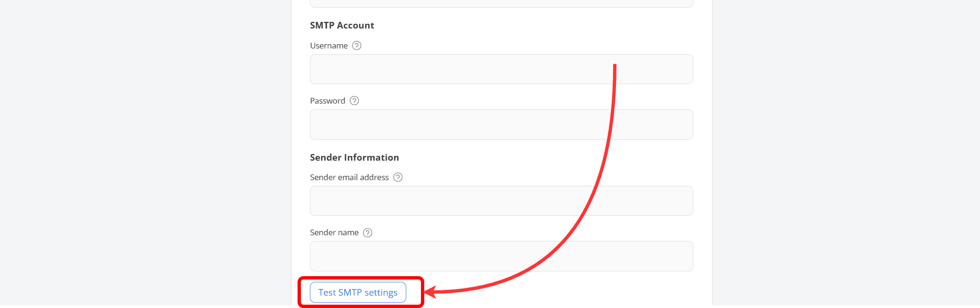Click the Sender Information section heading
Viewport: 980px width, 308px height.
[x=354, y=157]
